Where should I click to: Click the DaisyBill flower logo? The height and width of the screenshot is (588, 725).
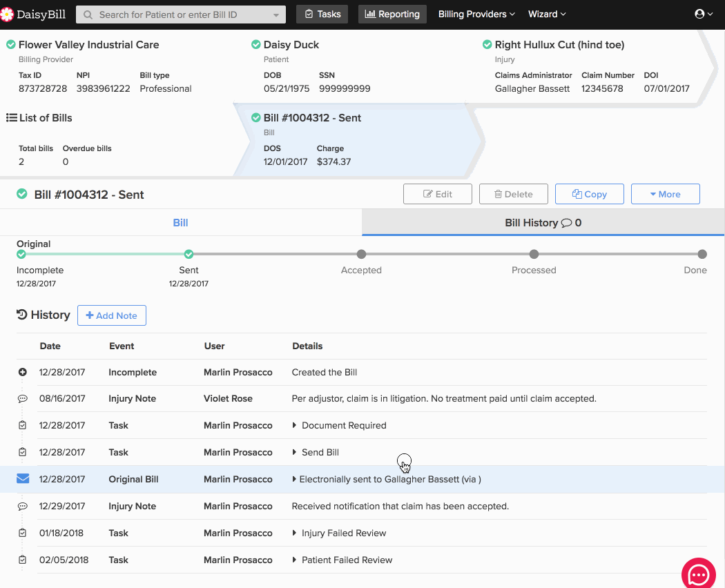pos(6,14)
